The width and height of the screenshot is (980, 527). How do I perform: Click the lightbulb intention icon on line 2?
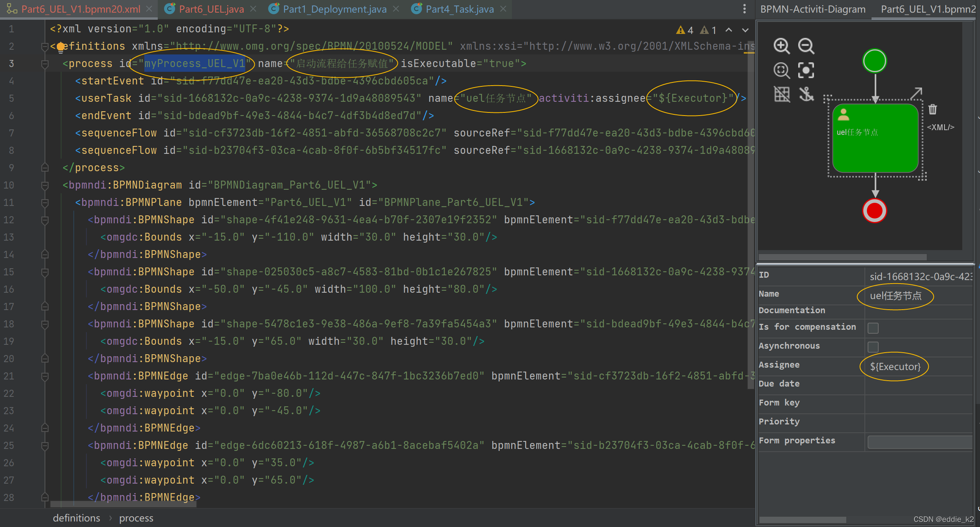tap(60, 47)
